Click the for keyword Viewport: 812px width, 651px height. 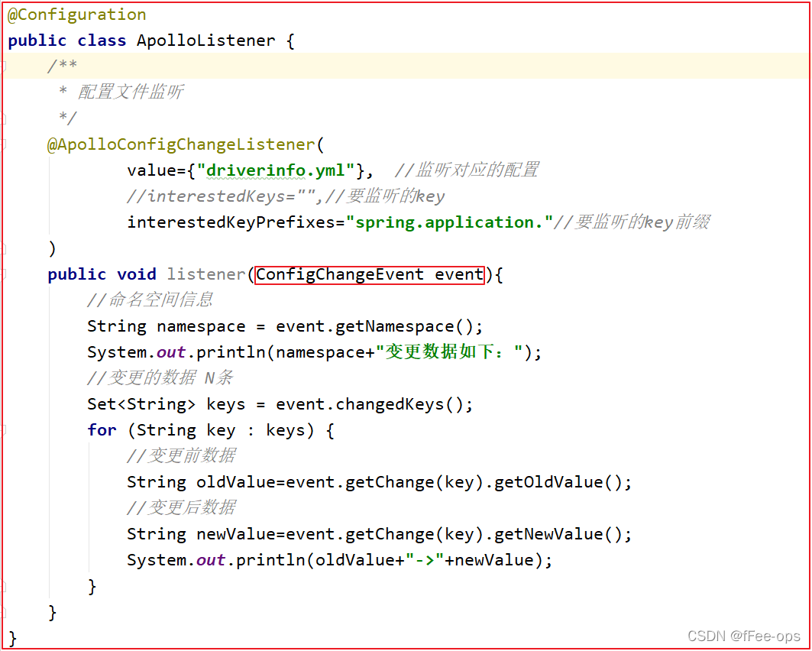tap(102, 430)
